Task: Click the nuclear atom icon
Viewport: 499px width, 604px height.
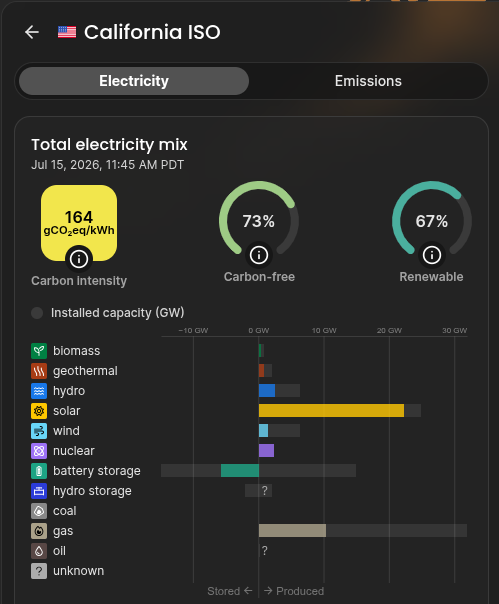Action: coord(39,451)
